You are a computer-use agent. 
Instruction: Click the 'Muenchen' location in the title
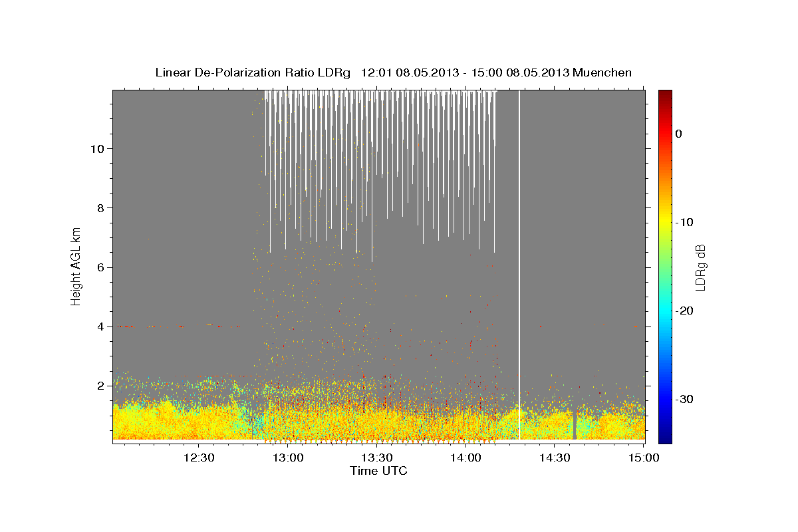[x=602, y=72]
